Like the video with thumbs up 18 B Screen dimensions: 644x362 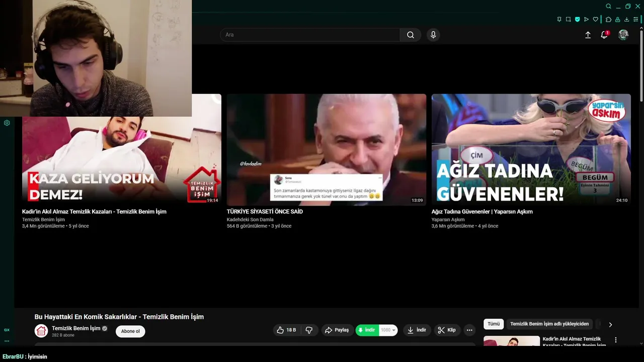[286, 330]
